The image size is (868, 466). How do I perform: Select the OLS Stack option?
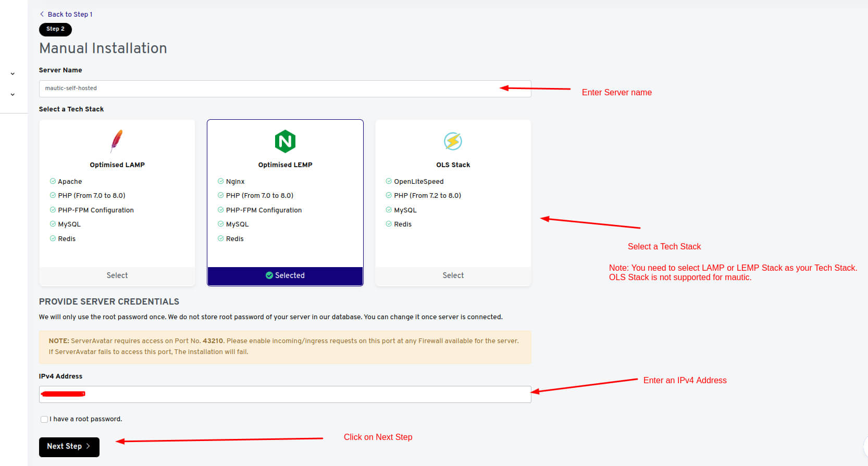(x=453, y=275)
